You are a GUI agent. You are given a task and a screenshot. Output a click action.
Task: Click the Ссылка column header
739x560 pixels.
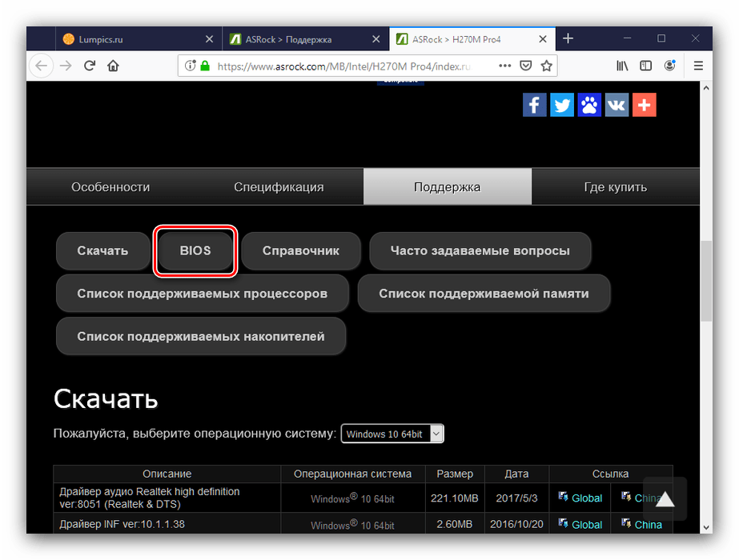pyautogui.click(x=610, y=474)
